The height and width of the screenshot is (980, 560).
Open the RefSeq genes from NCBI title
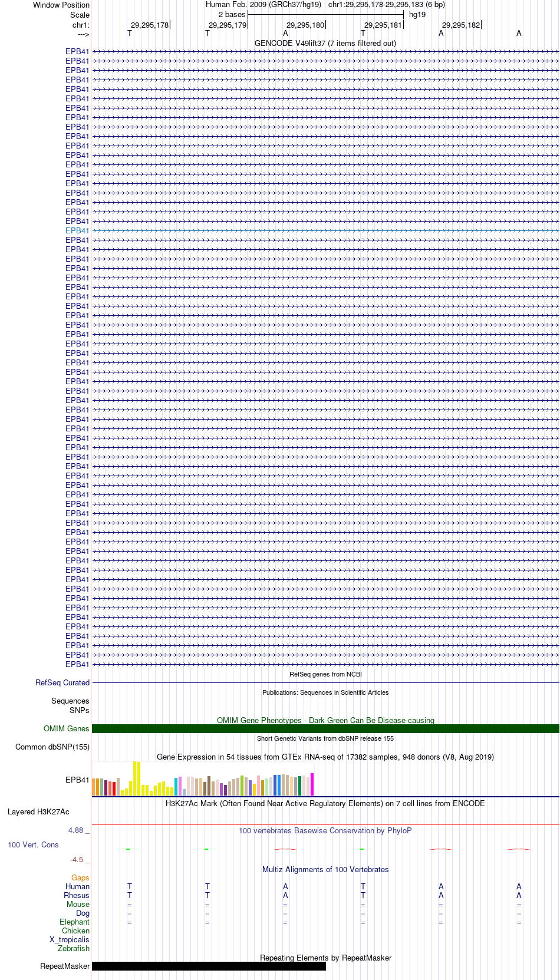pyautogui.click(x=325, y=674)
